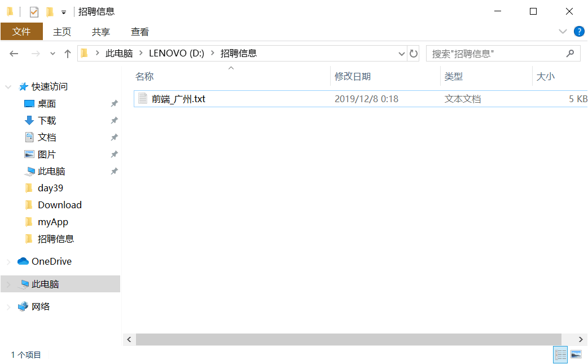588x364 pixels.
Task: Open the Customize Quick Access Toolbar dropdown
Action: pyautogui.click(x=64, y=12)
